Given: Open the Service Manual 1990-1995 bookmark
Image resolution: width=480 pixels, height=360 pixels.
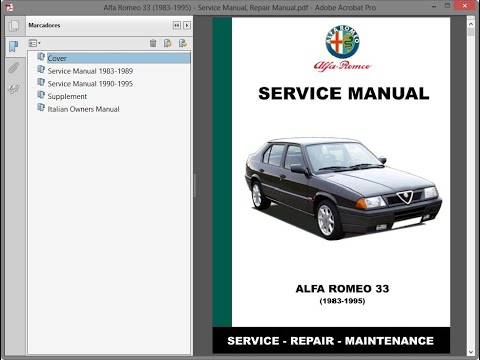Looking at the screenshot, I should (90, 84).
